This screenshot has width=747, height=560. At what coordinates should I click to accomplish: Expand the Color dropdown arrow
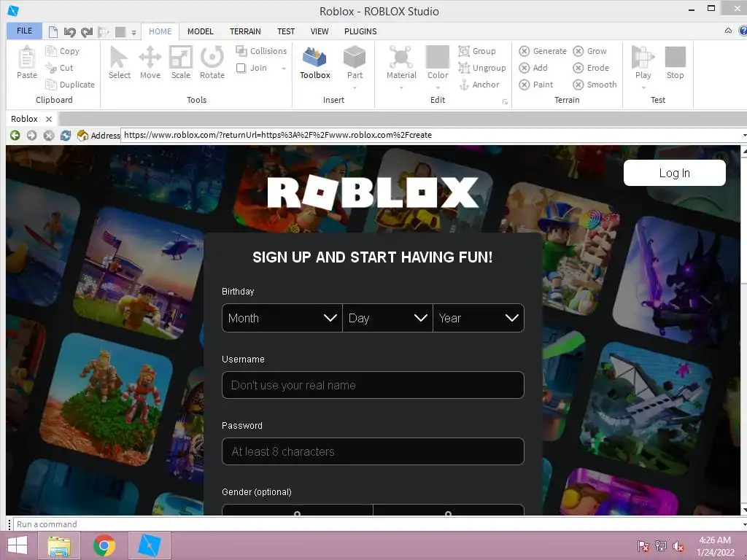click(x=438, y=87)
